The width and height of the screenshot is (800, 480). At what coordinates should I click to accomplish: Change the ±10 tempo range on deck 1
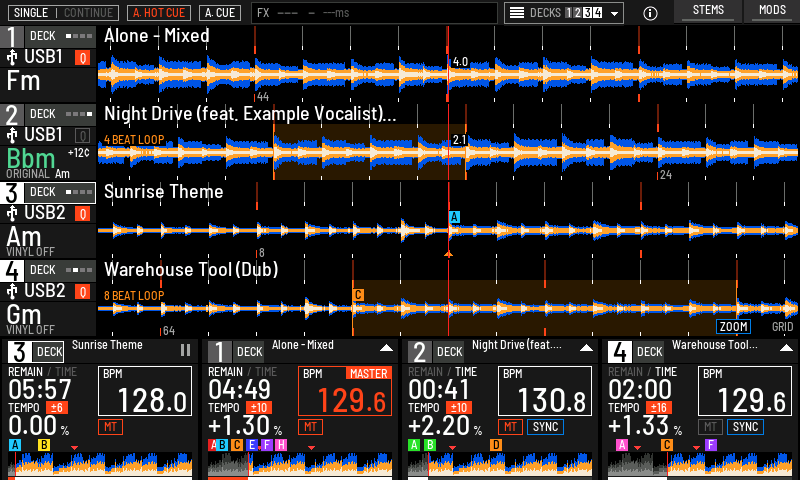point(259,408)
